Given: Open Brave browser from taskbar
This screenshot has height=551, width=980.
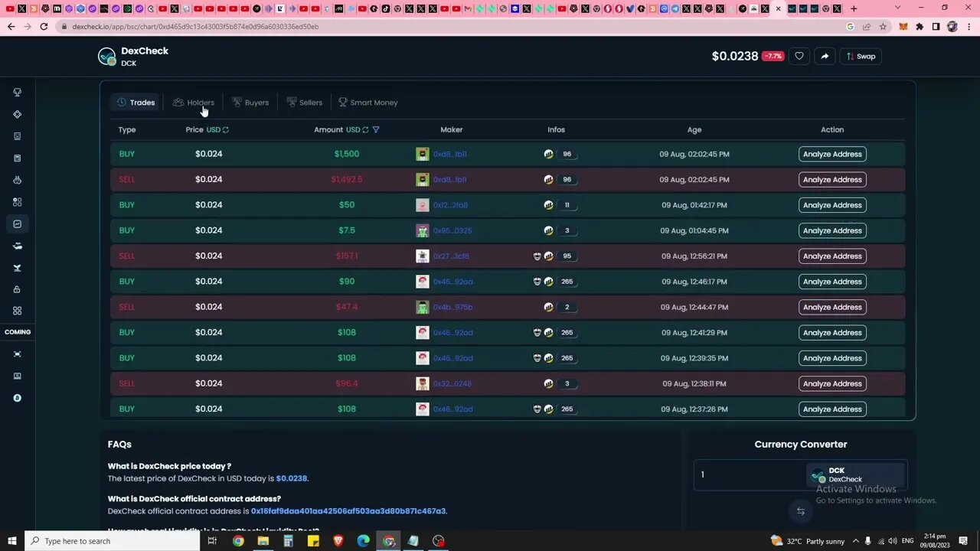Looking at the screenshot, I should [x=338, y=541].
